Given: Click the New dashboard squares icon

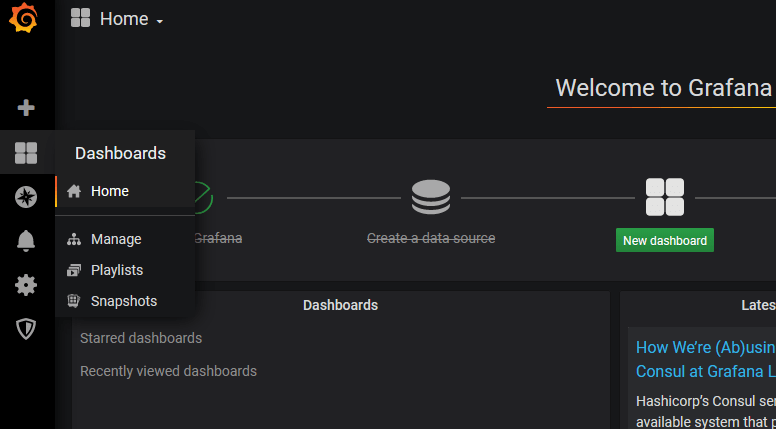Looking at the screenshot, I should coord(665,197).
